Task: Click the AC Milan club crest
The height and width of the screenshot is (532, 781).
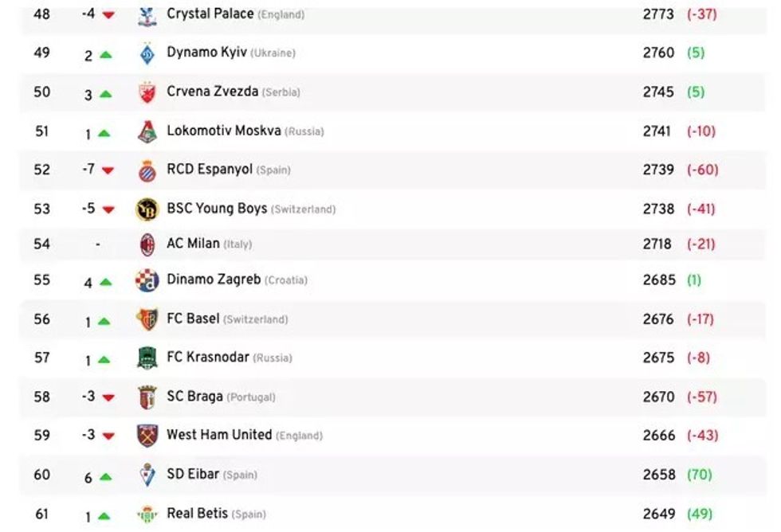Action: click(x=147, y=244)
